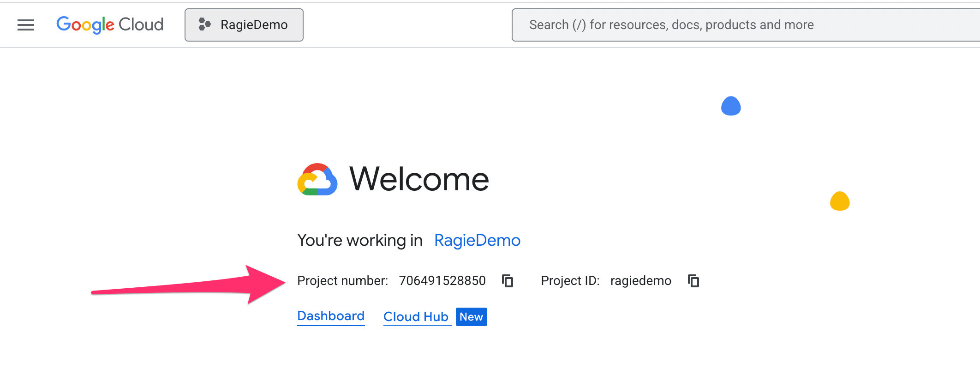Image resolution: width=980 pixels, height=376 pixels.
Task: Copy the project ID ragiedemo
Action: point(693,281)
